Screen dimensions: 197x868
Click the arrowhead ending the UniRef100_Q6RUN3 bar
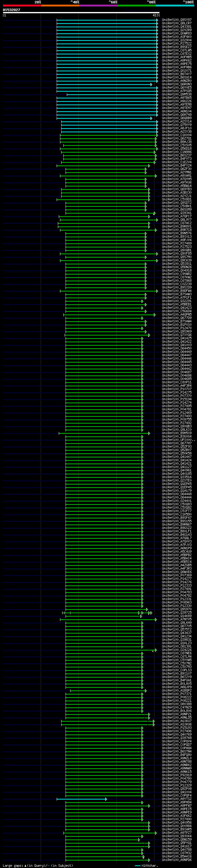click(151, 84)
